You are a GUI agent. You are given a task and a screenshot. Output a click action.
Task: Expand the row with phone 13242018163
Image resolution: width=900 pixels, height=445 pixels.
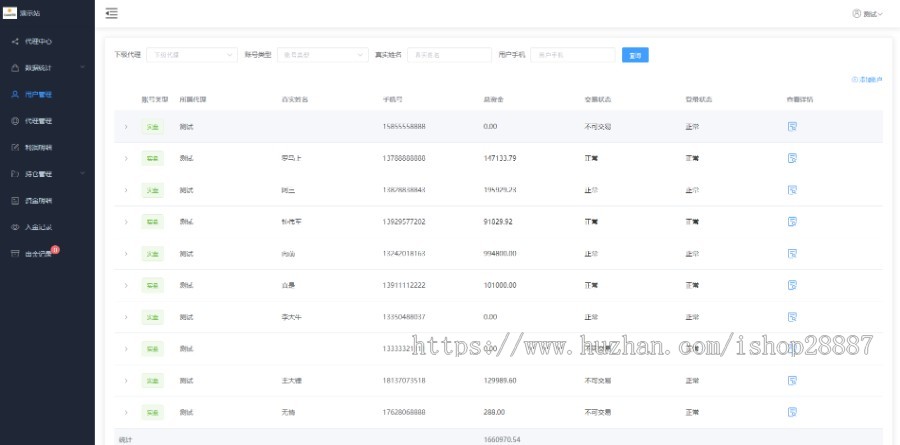126,253
